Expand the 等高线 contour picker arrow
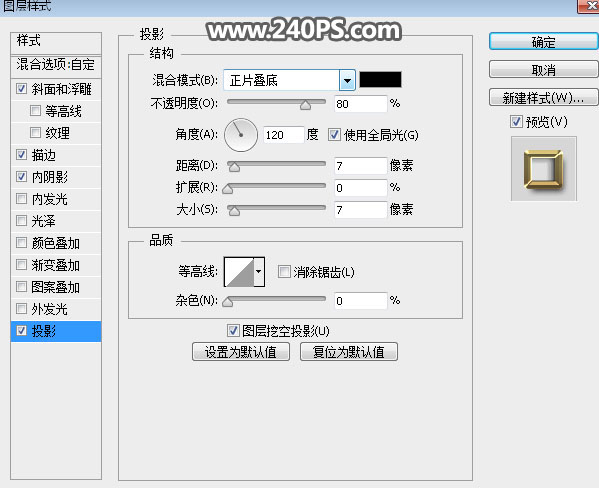Screen dimensions: 599x488 259,272
